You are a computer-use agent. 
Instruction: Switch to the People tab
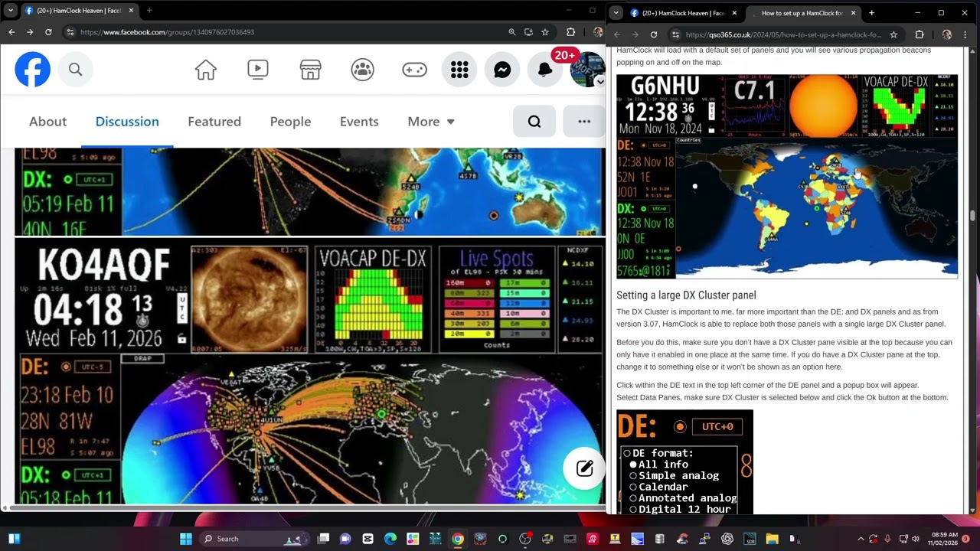(290, 122)
